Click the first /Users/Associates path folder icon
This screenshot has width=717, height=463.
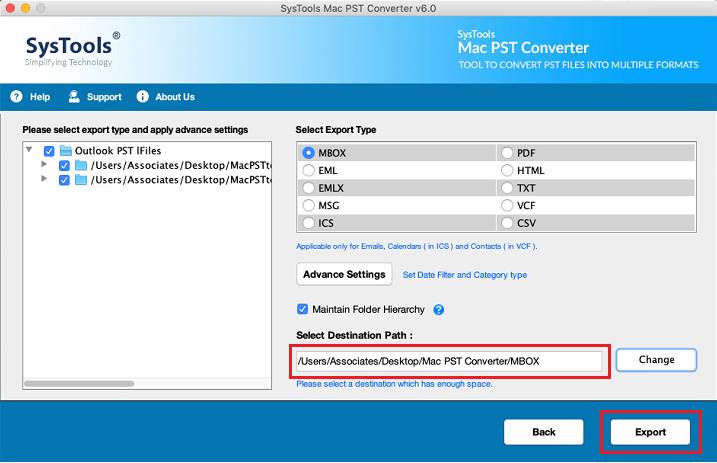click(81, 165)
